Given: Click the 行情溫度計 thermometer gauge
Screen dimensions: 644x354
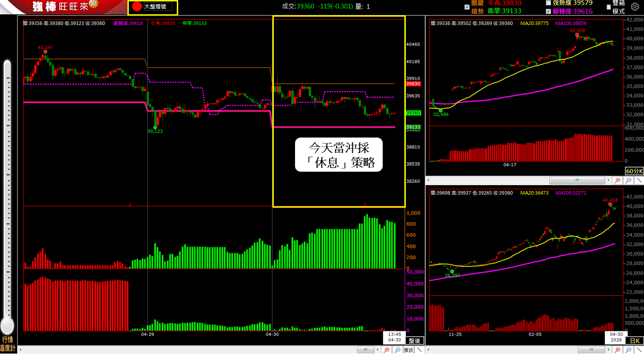Looking at the screenshot, I should (7, 196).
